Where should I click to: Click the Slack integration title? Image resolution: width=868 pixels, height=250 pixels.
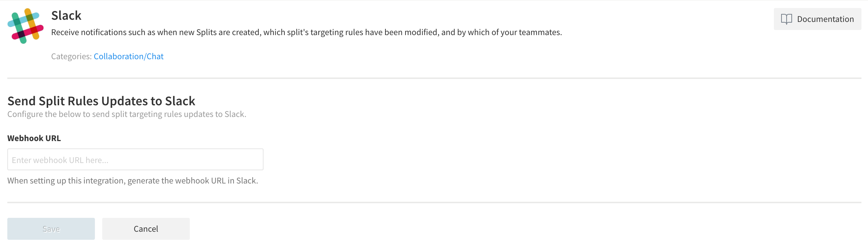(x=66, y=15)
